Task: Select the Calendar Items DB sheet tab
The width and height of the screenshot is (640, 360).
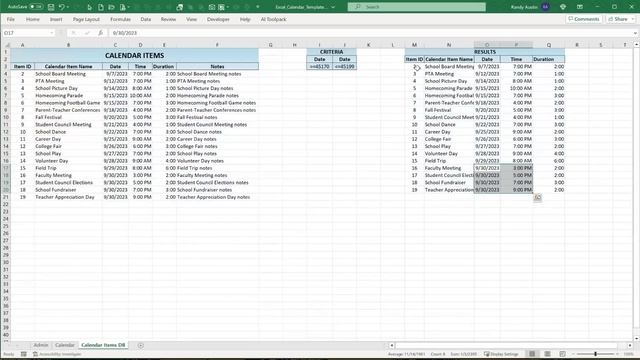Action: pos(103,345)
